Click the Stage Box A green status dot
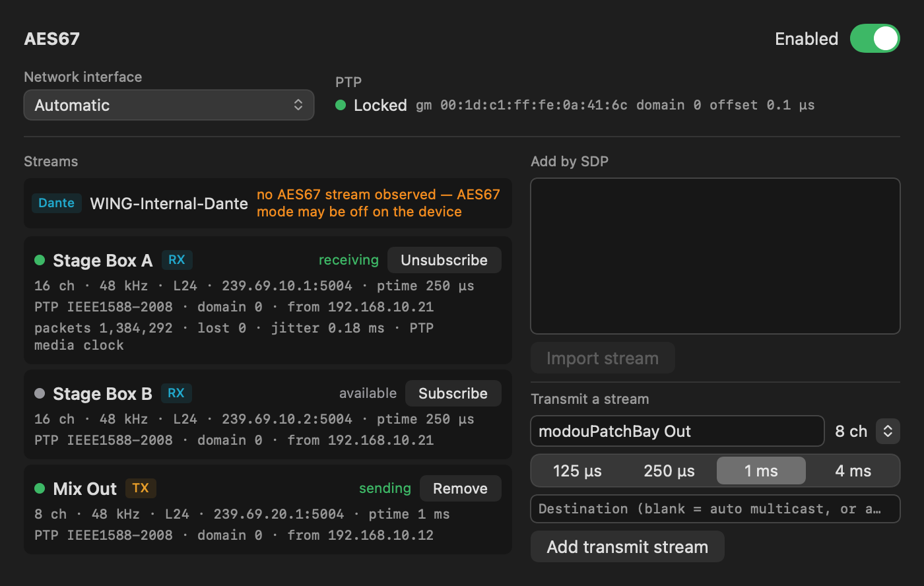The height and width of the screenshot is (586, 924). pos(40,260)
